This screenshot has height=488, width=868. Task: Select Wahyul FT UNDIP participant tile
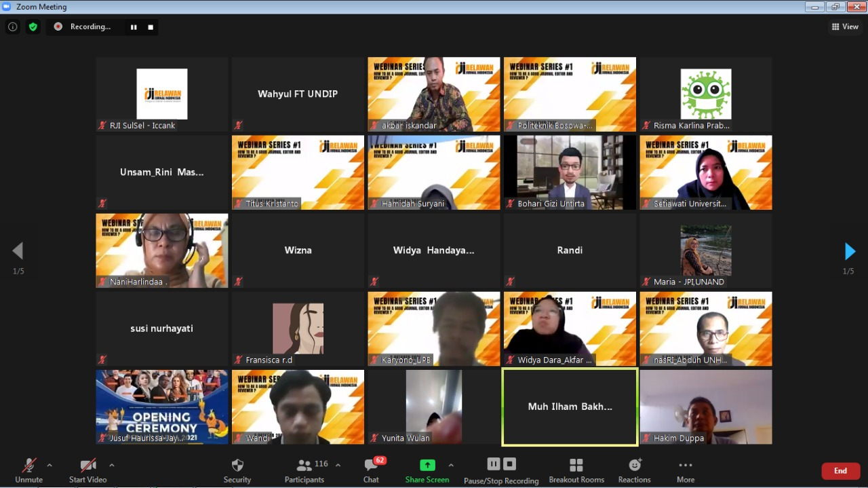[298, 94]
